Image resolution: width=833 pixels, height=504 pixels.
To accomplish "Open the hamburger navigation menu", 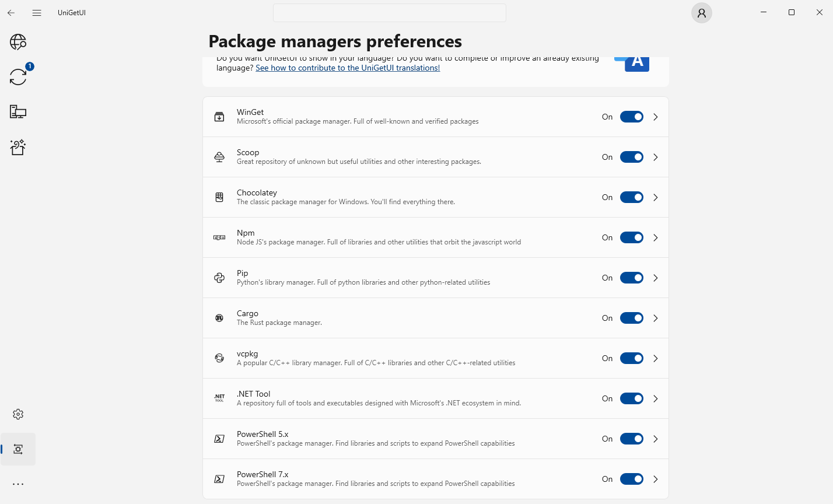I will coord(37,13).
